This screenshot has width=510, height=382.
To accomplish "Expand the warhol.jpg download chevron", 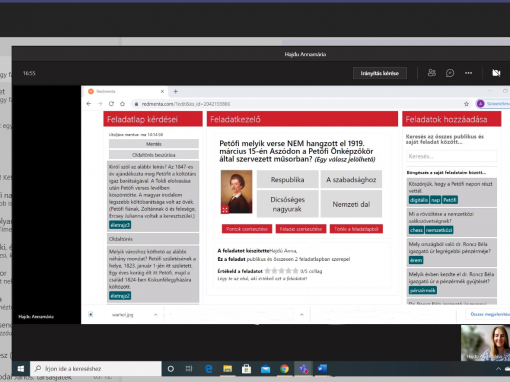I will [x=155, y=314].
